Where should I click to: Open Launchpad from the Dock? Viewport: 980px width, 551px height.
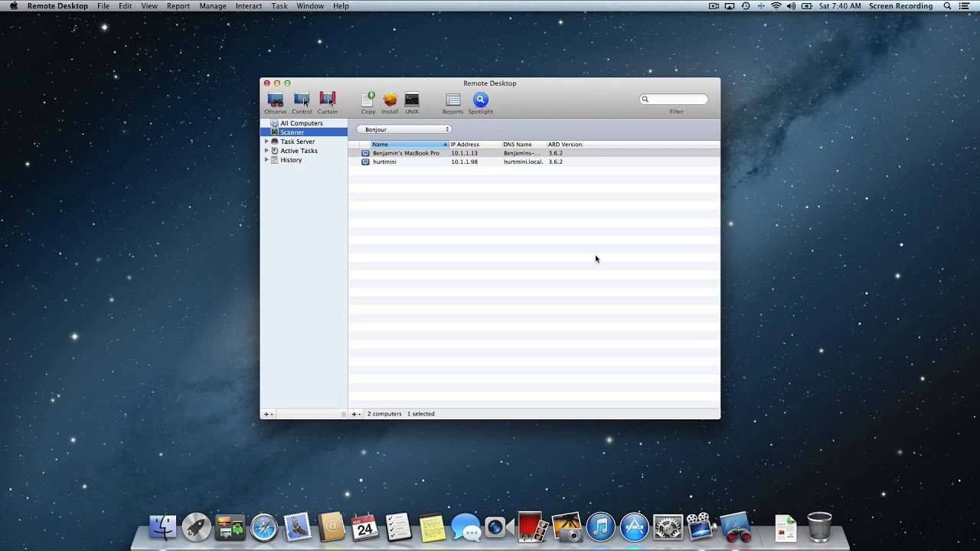[196, 527]
